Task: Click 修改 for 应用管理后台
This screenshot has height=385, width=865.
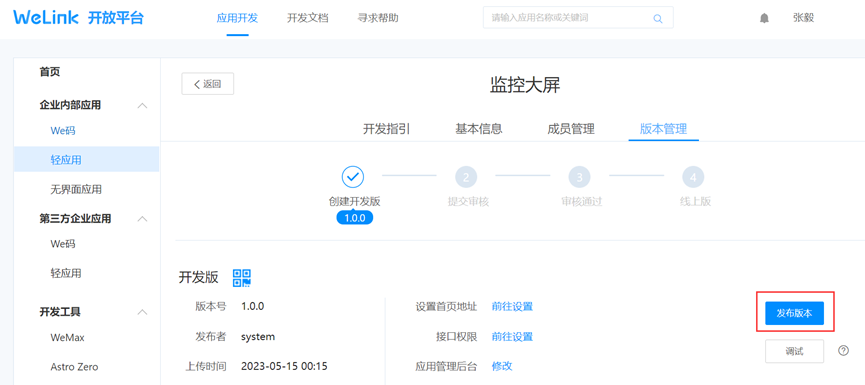Action: pyautogui.click(x=502, y=366)
